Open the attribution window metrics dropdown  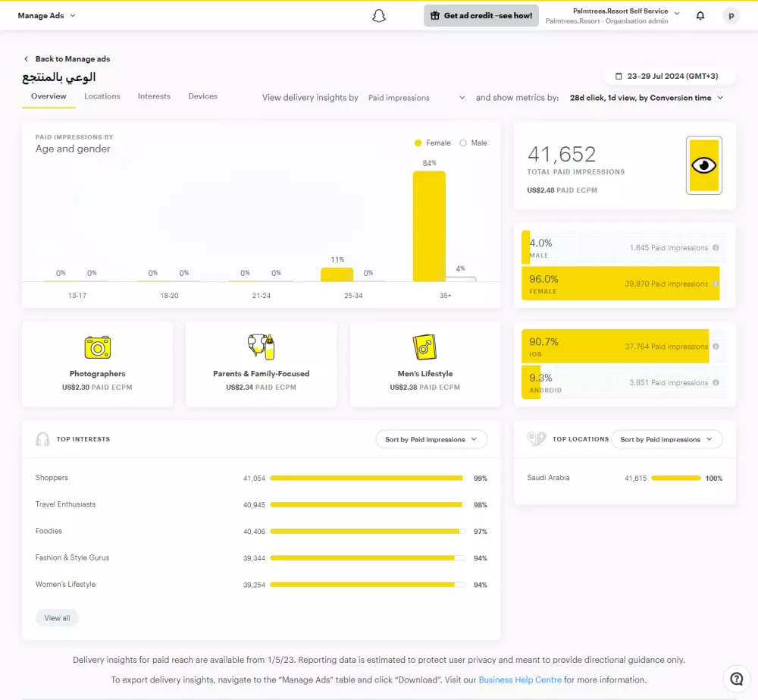pyautogui.click(x=647, y=98)
